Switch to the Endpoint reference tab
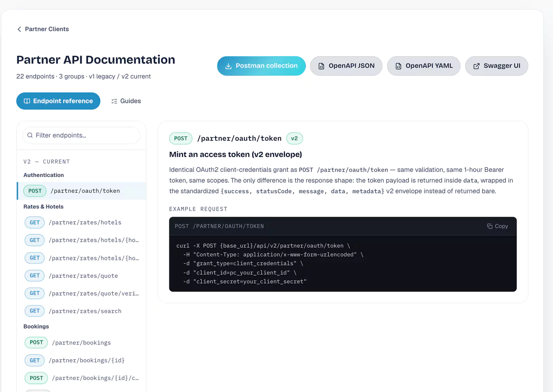The width and height of the screenshot is (553, 392). [x=58, y=101]
